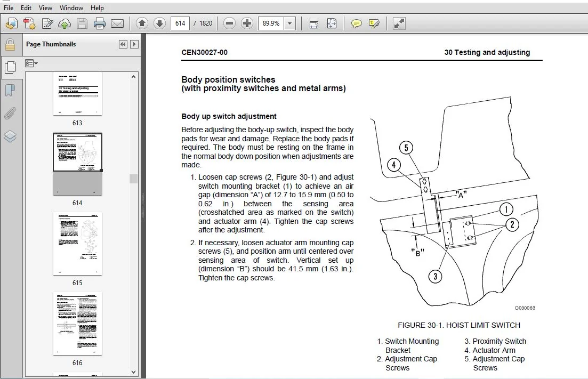Click the fit width scrolling mode icon
The image size is (588, 379).
314,23
